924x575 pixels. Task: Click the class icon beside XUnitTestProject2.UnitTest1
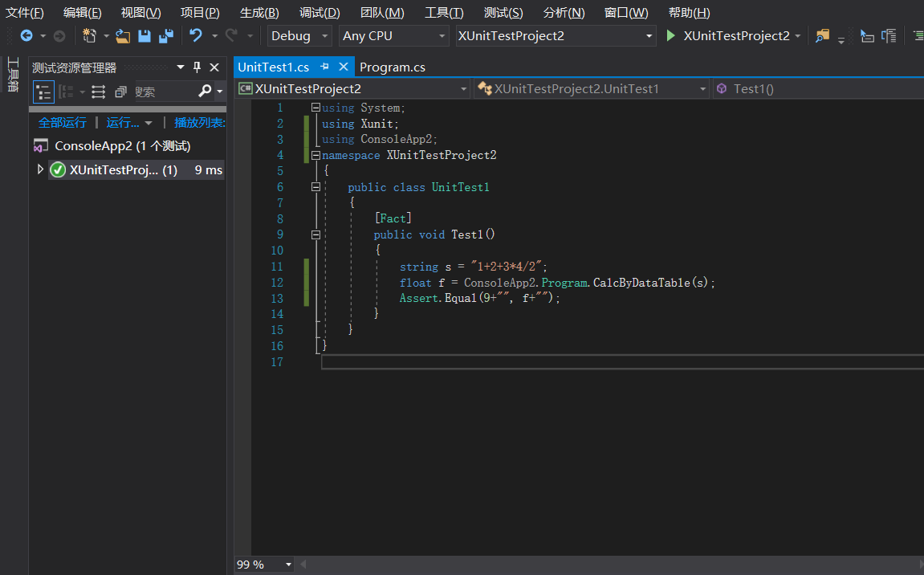pyautogui.click(x=484, y=88)
